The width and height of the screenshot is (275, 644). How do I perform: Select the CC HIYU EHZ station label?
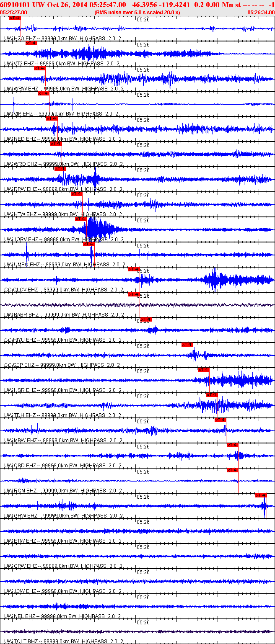[x=63, y=340]
